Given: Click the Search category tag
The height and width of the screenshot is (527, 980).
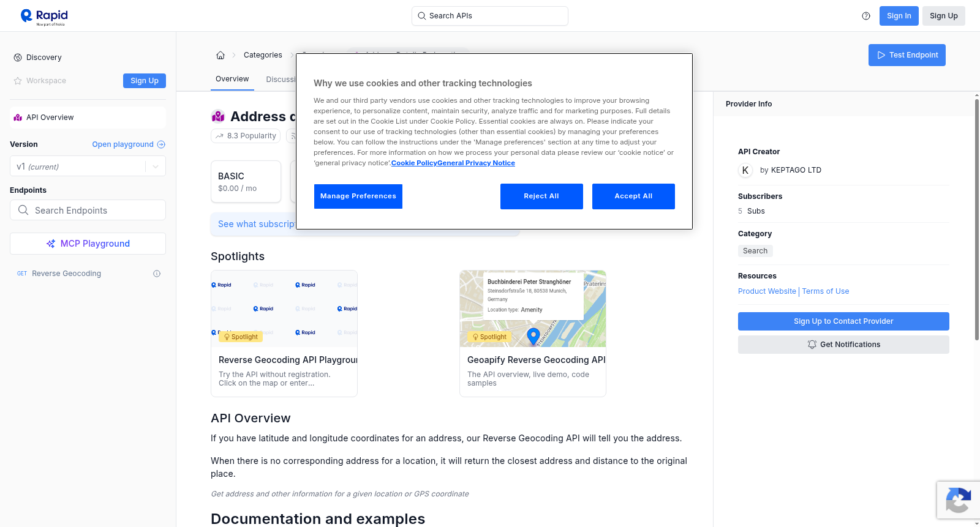Looking at the screenshot, I should tap(755, 251).
